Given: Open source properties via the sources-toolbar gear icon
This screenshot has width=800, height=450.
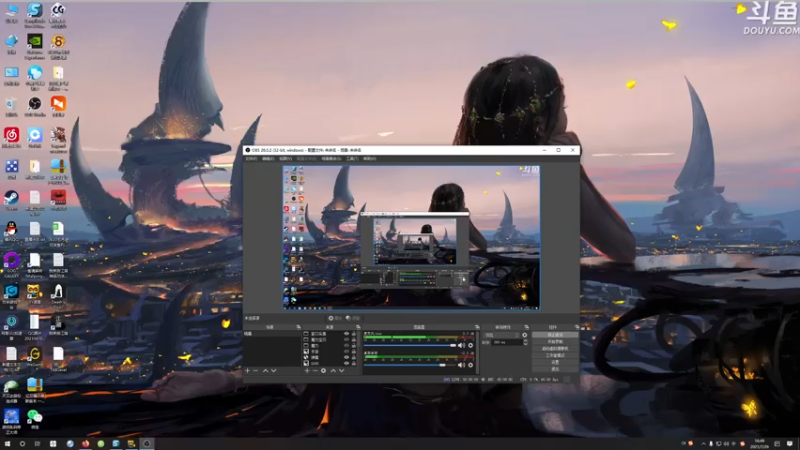Looking at the screenshot, I should click(x=323, y=371).
